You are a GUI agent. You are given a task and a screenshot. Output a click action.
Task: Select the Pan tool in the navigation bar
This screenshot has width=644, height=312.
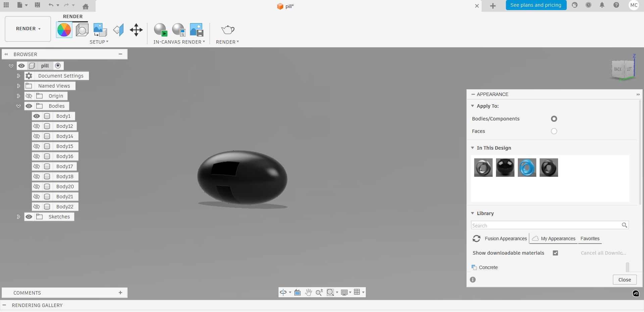coord(308,292)
